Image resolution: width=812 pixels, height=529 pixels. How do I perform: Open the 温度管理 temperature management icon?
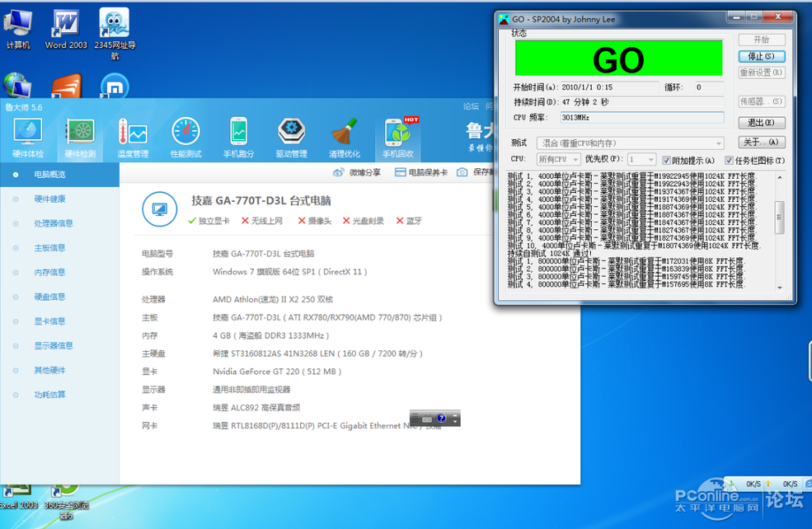133,137
